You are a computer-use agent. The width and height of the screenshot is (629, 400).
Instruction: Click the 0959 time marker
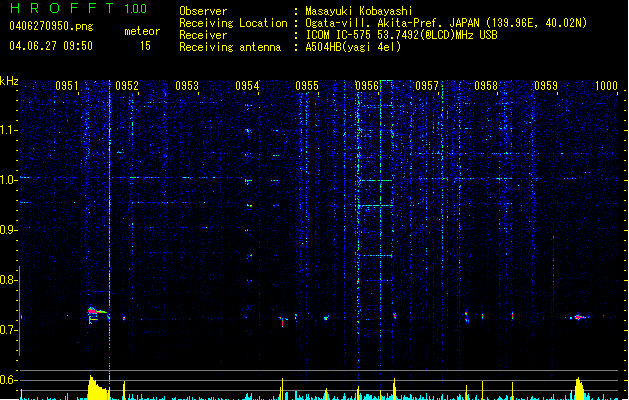coord(546,86)
